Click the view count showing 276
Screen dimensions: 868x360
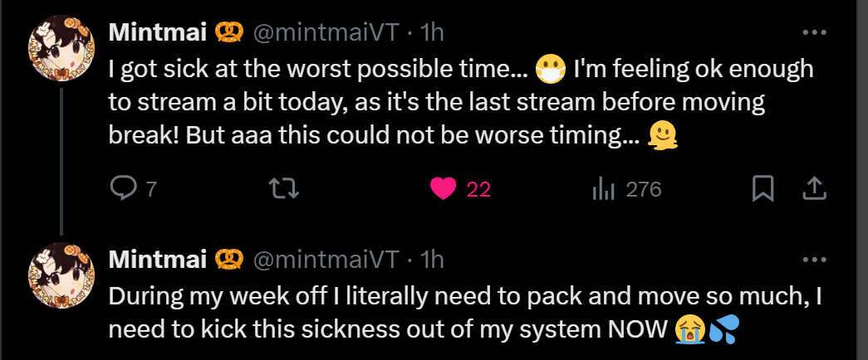(643, 190)
